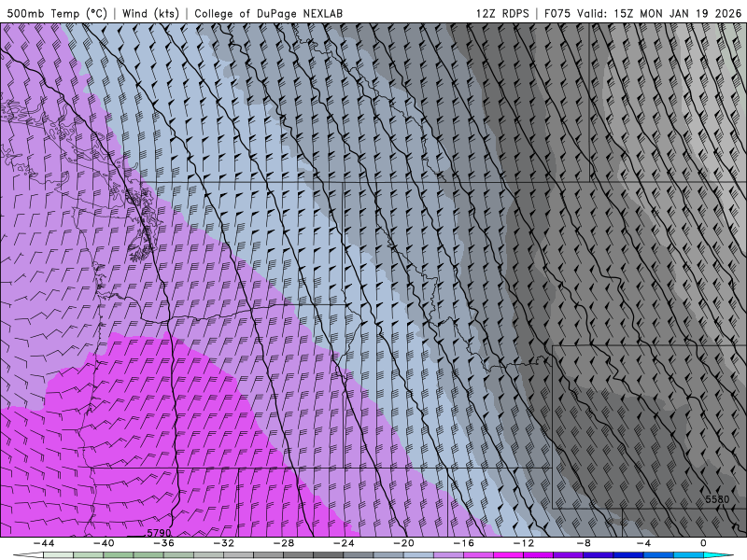Click 'F075' forecast hour text
The image size is (747, 560).
557,13
